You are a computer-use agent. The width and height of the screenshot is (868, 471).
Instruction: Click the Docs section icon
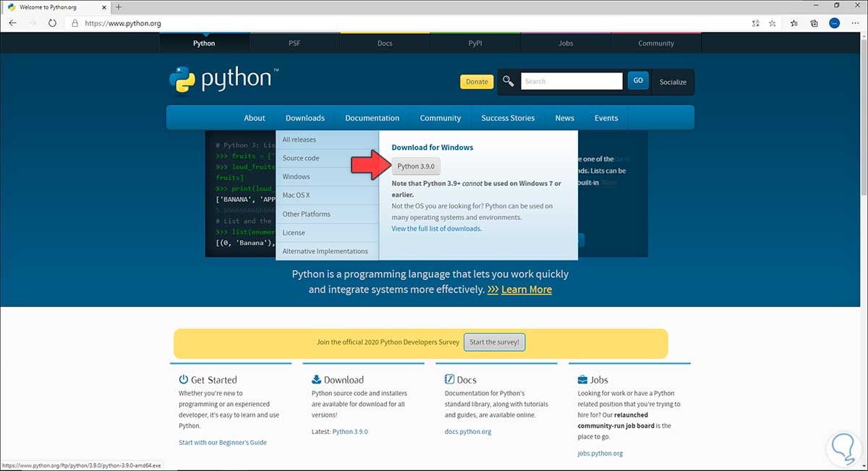(x=449, y=379)
